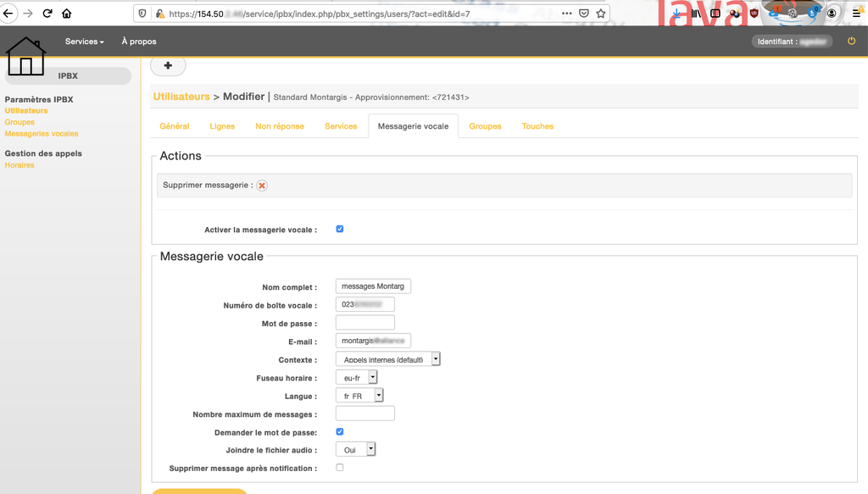
Task: Uncheck Activer la messagerie vocale
Action: click(x=340, y=229)
